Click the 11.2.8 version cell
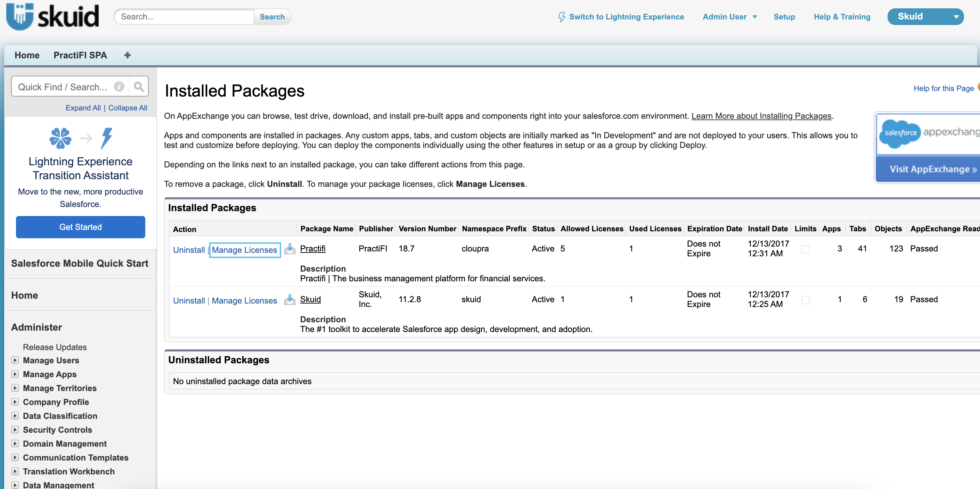 click(409, 299)
